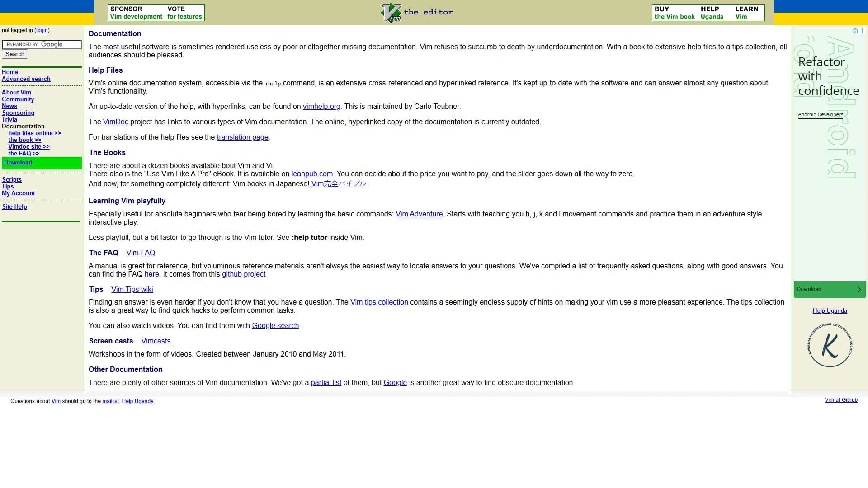Click the Help Files heading
The image size is (868, 488).
click(105, 70)
